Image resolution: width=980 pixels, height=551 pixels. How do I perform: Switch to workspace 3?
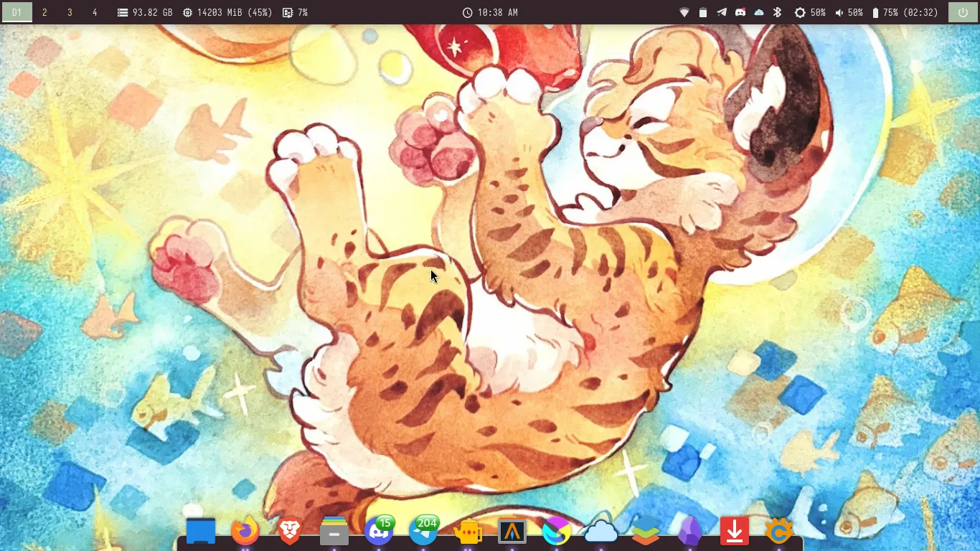(70, 12)
